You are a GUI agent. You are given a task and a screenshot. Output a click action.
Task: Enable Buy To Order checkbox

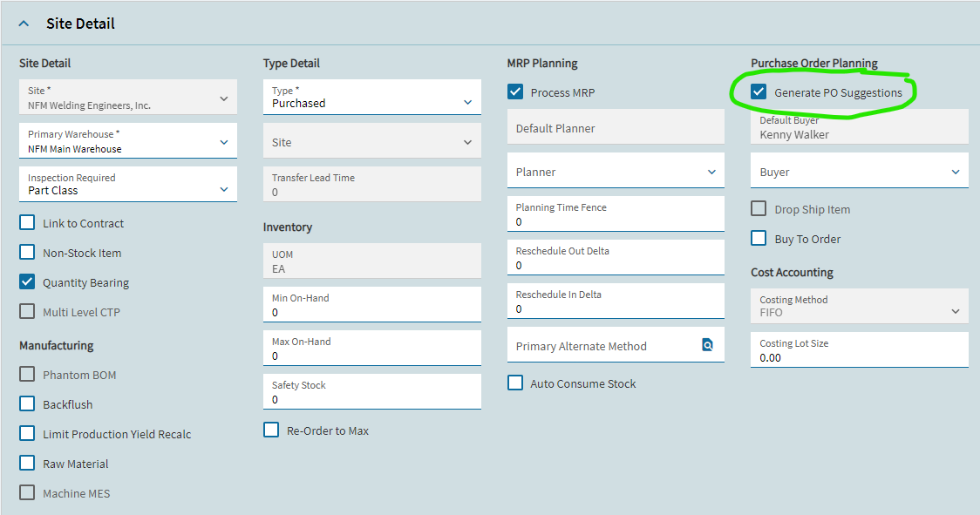tap(759, 238)
